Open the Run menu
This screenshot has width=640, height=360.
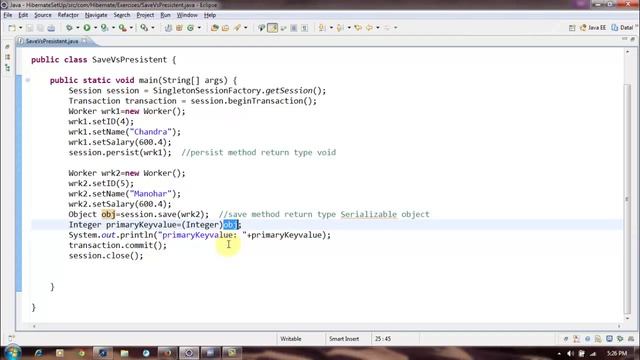point(165,15)
